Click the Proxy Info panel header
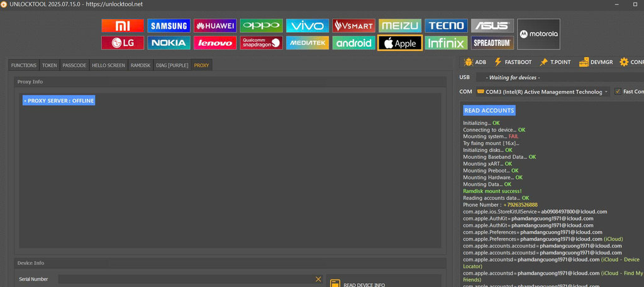 click(230, 82)
